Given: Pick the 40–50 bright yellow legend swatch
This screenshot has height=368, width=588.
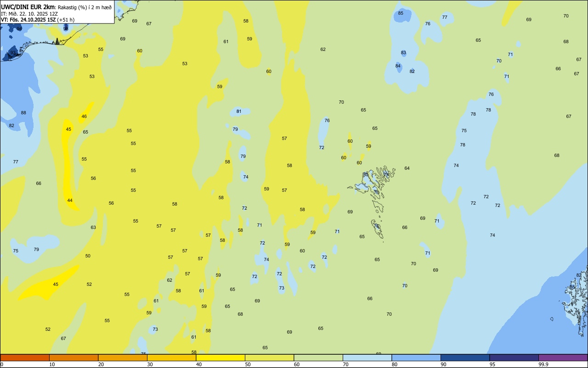Looking at the screenshot, I should [x=220, y=357].
